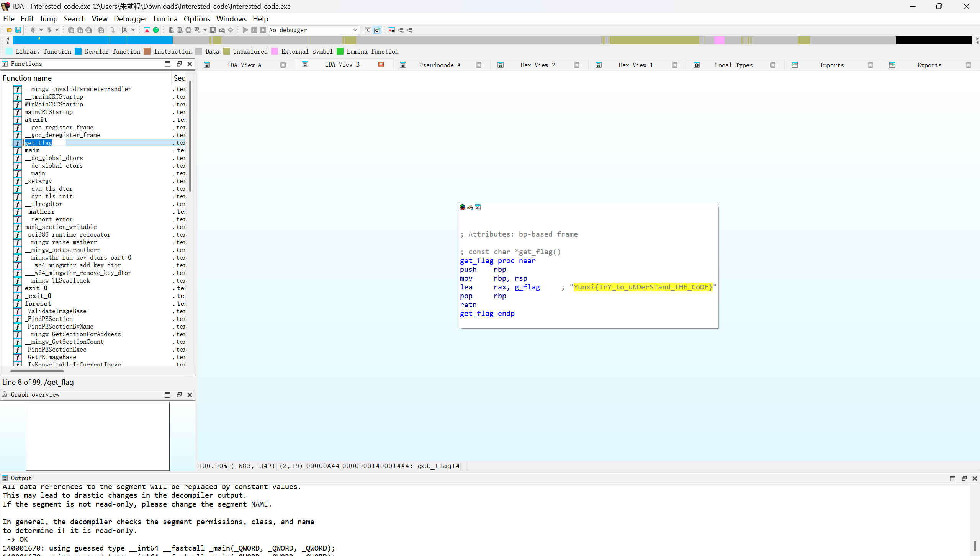The image size is (980, 556).
Task: Click the graph node edit pencil icon
Action: click(470, 208)
